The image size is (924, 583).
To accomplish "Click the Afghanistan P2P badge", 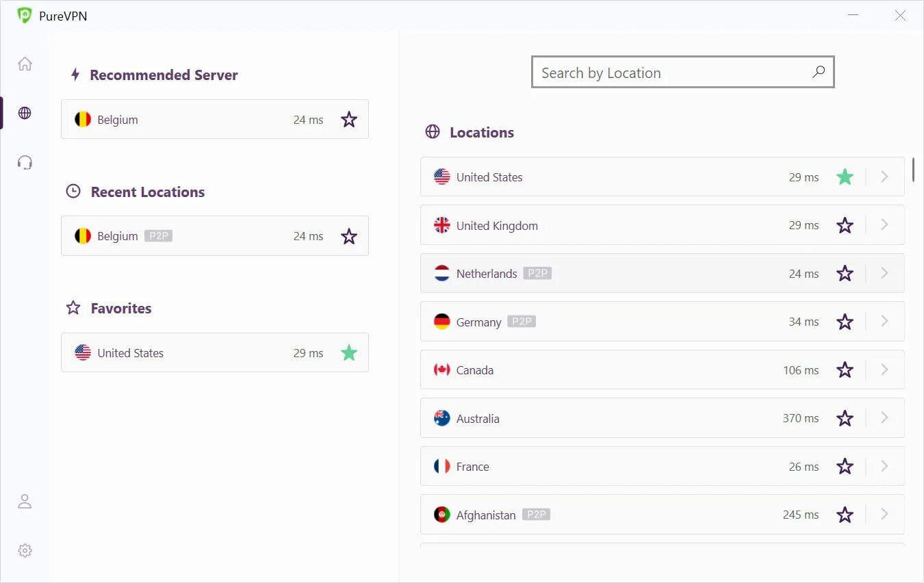I will [536, 514].
